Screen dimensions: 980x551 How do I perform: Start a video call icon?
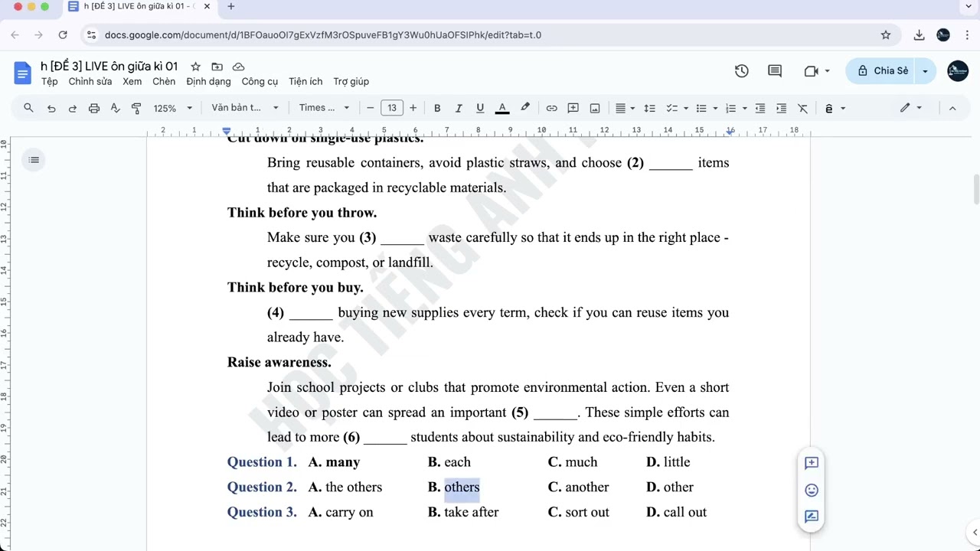812,70
